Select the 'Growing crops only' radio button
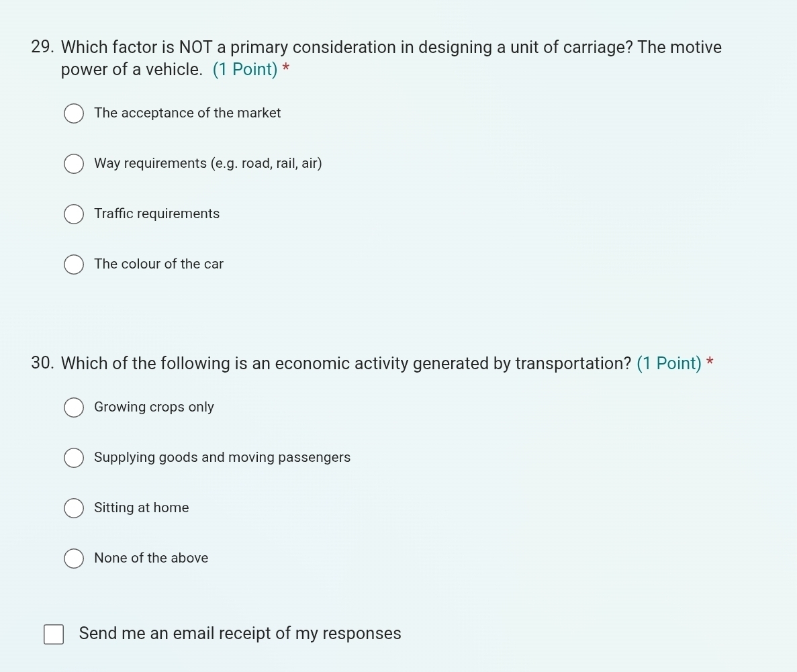 (74, 407)
